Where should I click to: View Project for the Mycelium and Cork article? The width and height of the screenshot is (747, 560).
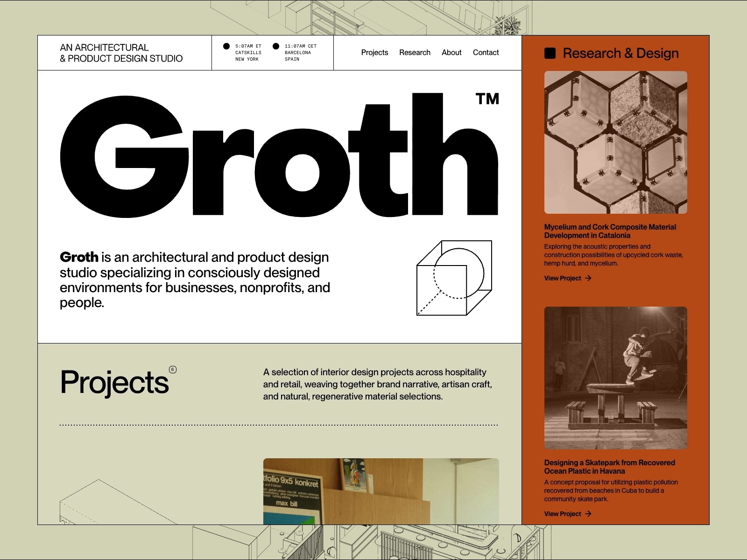tap(563, 278)
